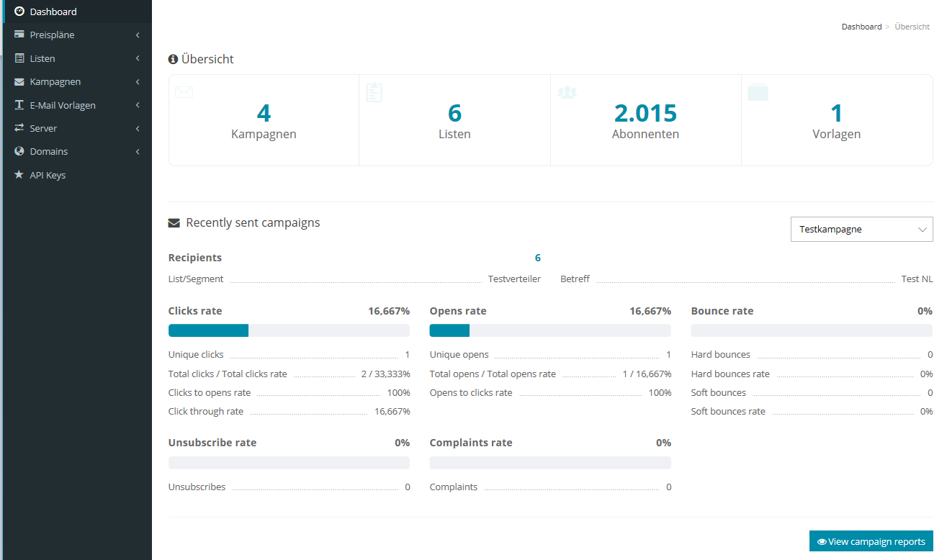947x560 pixels.
Task: Expand the Kampagnen submenu chevron
Action: pos(137,82)
